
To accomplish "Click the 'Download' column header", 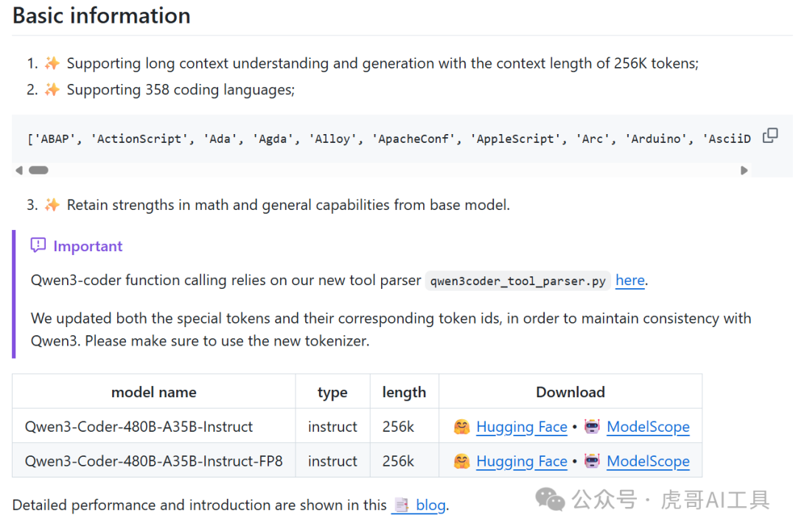I will point(570,392).
